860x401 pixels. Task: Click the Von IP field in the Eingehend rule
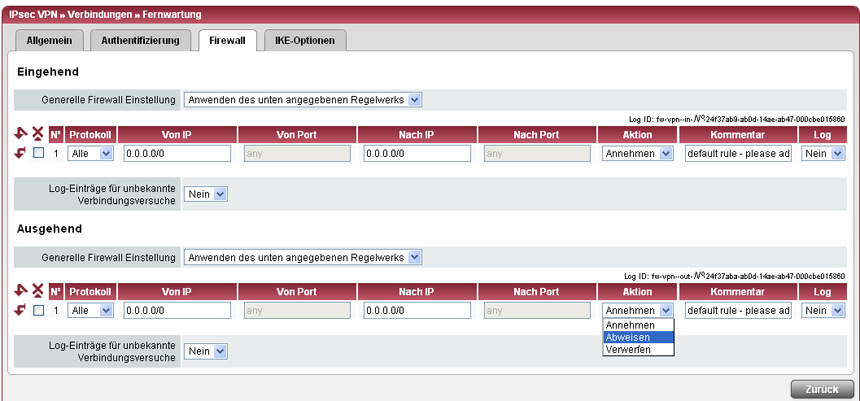click(177, 153)
